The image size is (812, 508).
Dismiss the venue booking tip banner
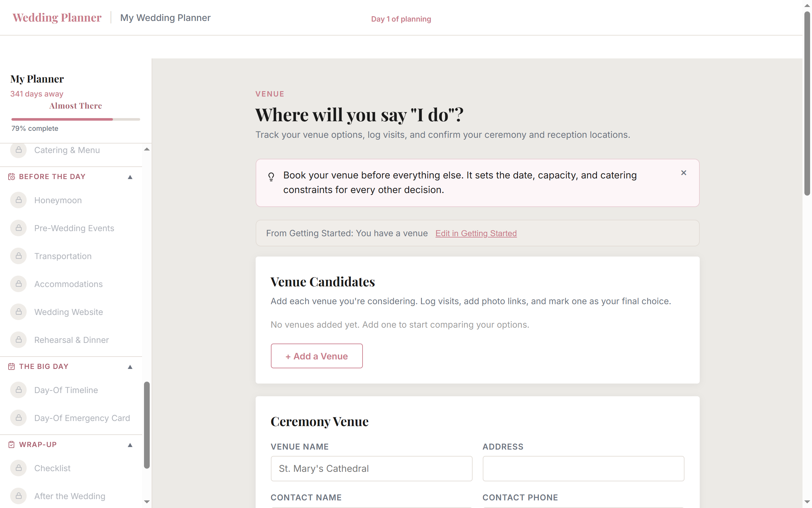[x=684, y=173]
